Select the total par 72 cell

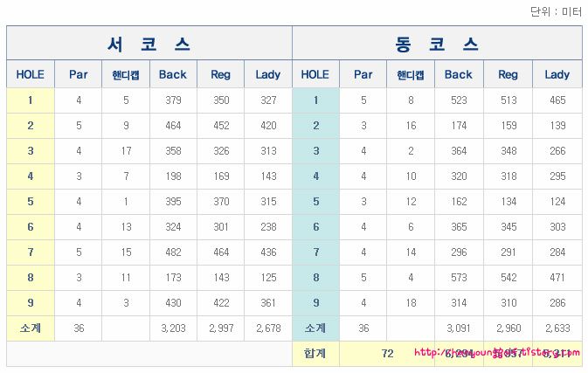pyautogui.click(x=387, y=354)
